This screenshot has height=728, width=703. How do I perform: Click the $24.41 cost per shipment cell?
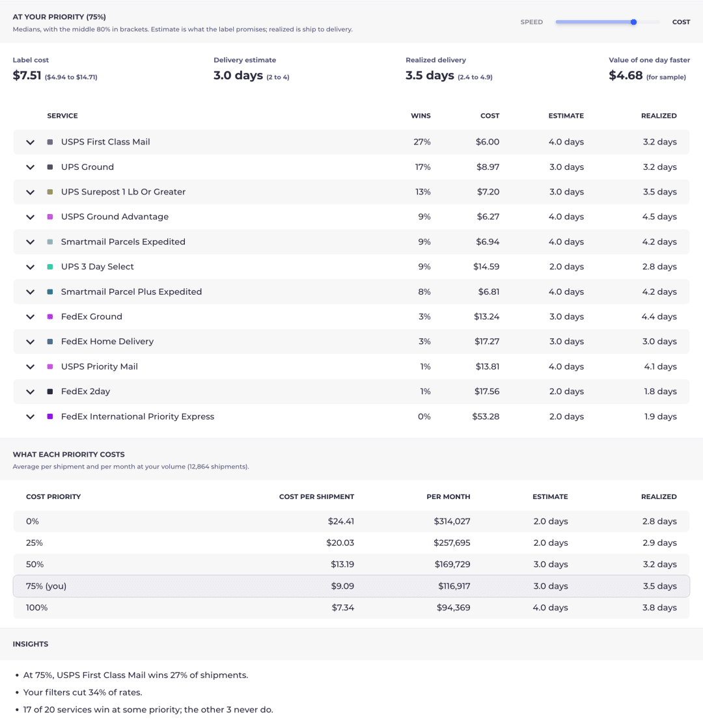pos(341,521)
